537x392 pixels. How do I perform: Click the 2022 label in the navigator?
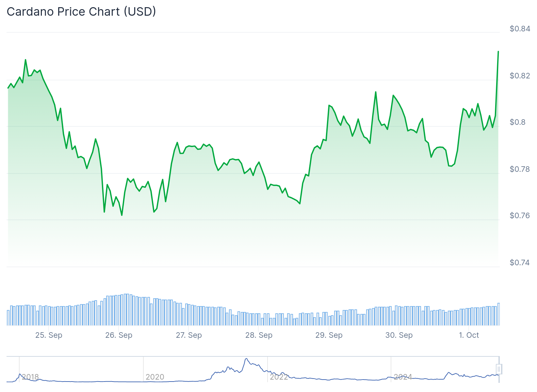click(279, 377)
